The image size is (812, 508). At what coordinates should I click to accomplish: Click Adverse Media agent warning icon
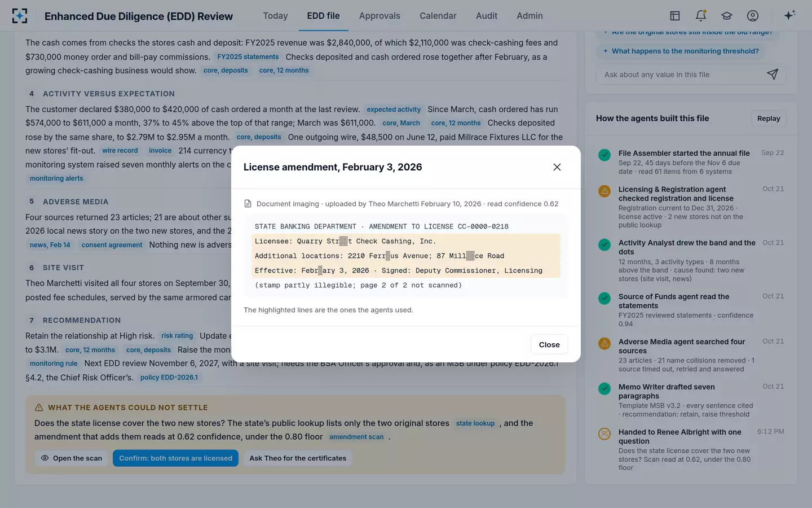[604, 343]
